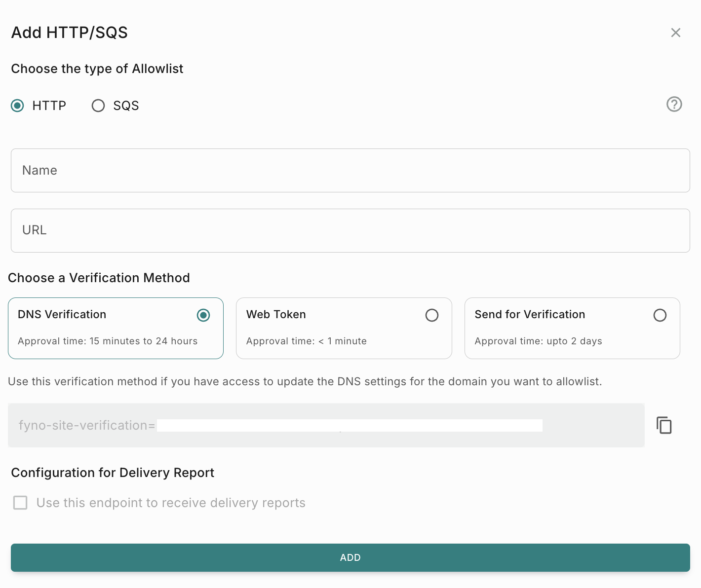Open the help question mark icon
701x588 pixels.
coord(674,104)
